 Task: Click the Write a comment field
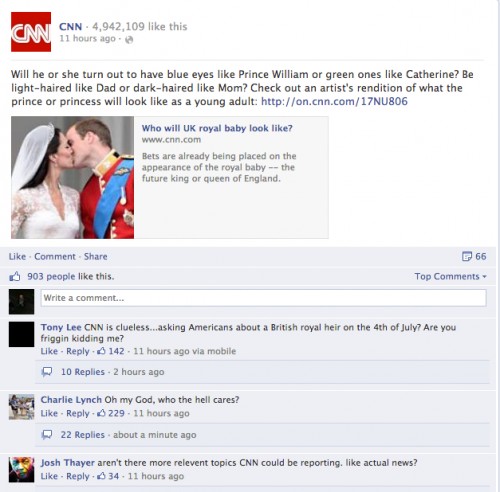point(263,298)
